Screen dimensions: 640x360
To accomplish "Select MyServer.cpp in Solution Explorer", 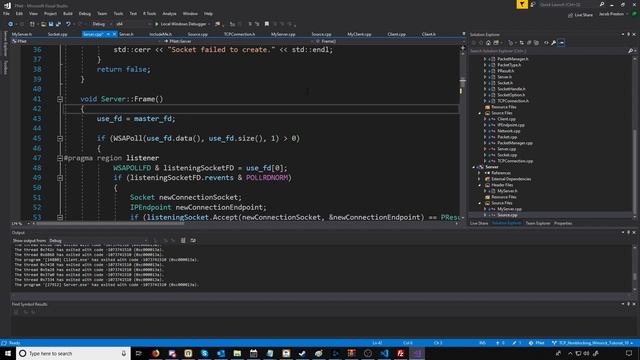I will point(509,209).
